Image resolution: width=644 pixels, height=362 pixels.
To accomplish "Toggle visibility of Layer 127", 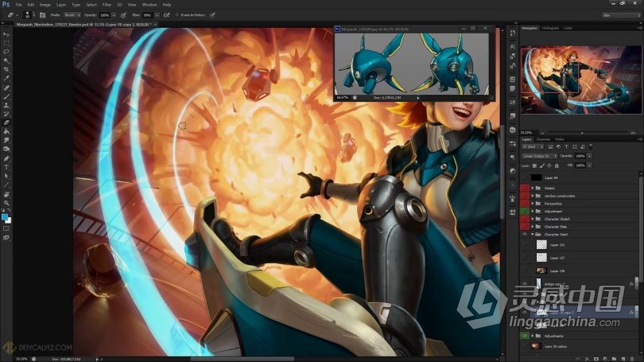I will tap(525, 258).
